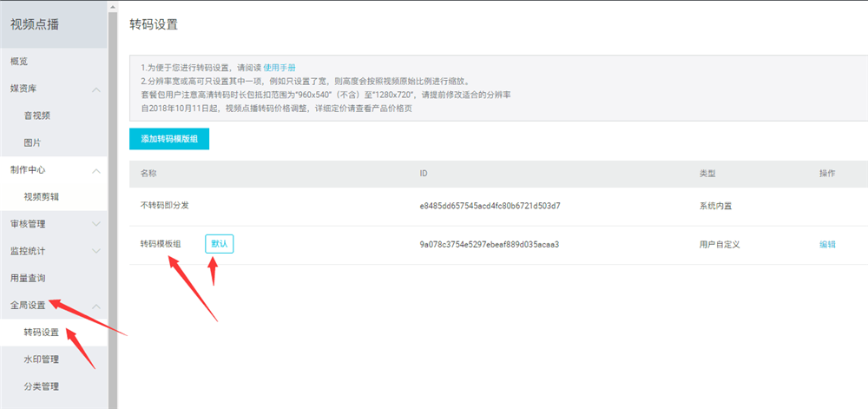Click the 默认 tag badge
The width and height of the screenshot is (868, 409).
(220, 244)
